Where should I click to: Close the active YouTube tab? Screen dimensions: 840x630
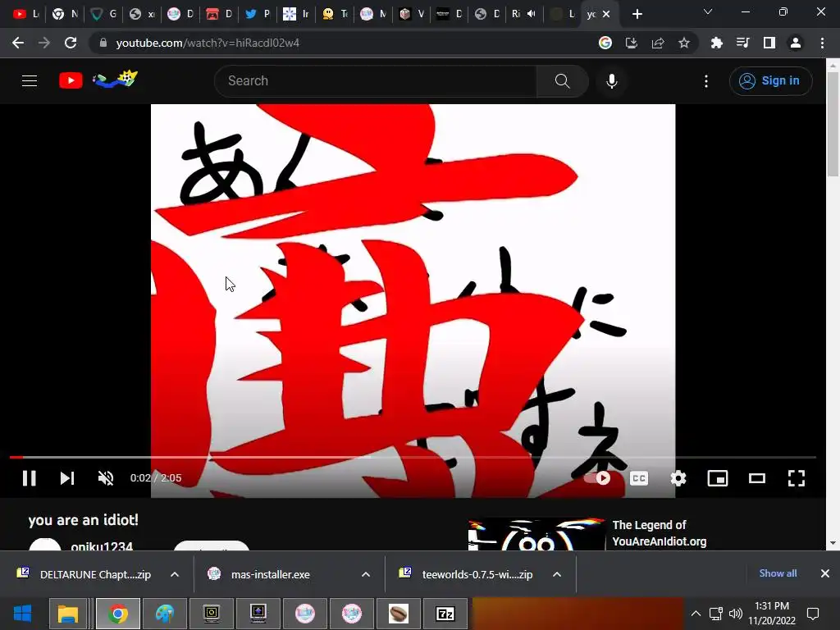606,15
